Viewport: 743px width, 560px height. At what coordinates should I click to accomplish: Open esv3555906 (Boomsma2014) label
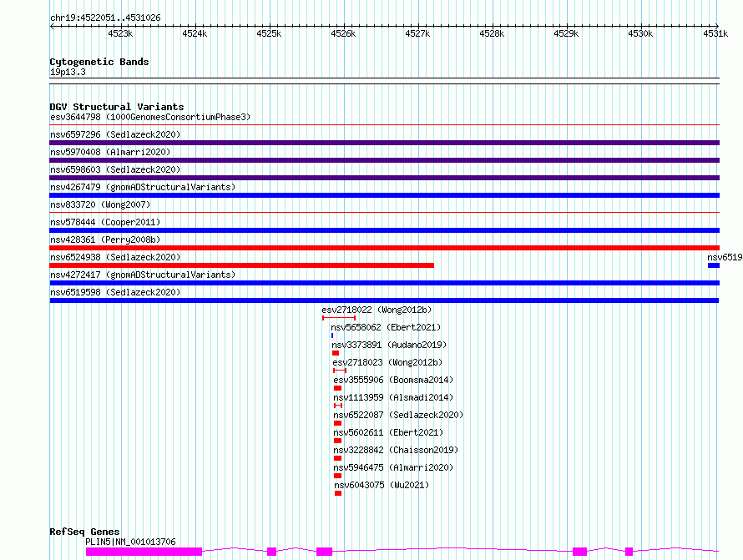[393, 380]
